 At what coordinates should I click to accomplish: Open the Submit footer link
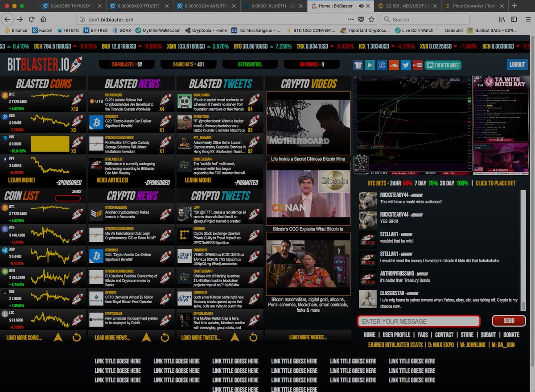(x=488, y=335)
